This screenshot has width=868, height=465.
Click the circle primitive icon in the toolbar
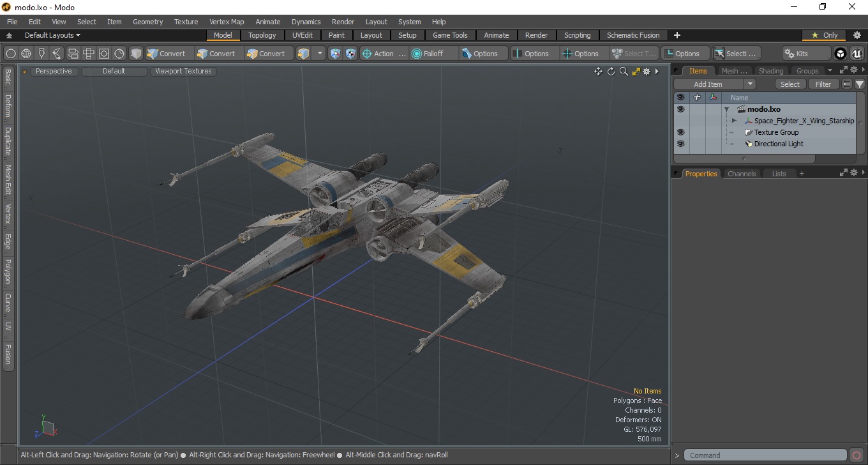tap(11, 54)
